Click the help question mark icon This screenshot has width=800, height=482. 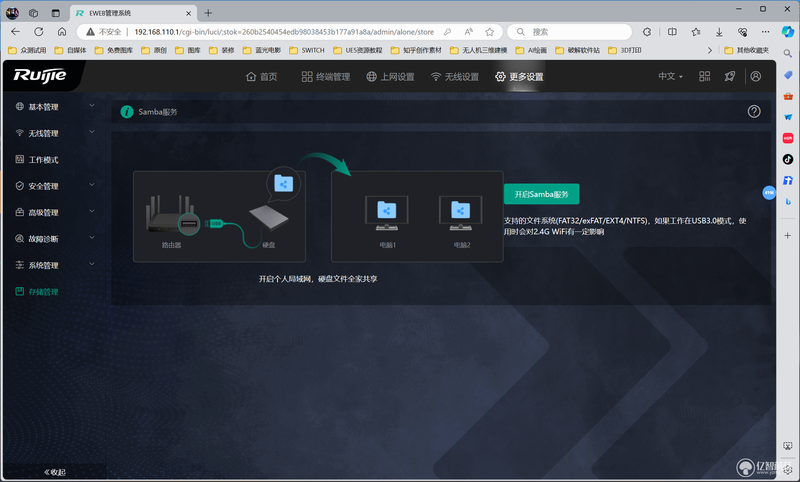pyautogui.click(x=754, y=111)
